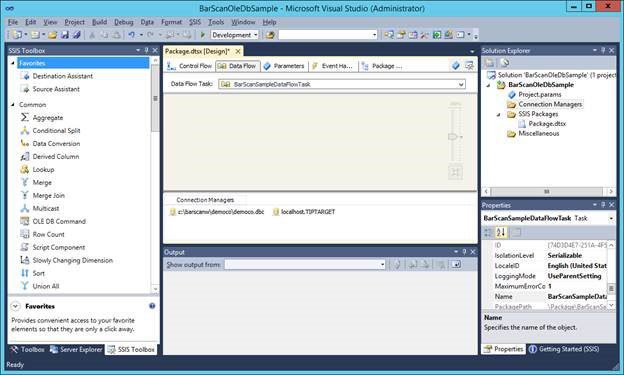
Task: Click Property Pages icon in Properties panel
Action: (516, 232)
